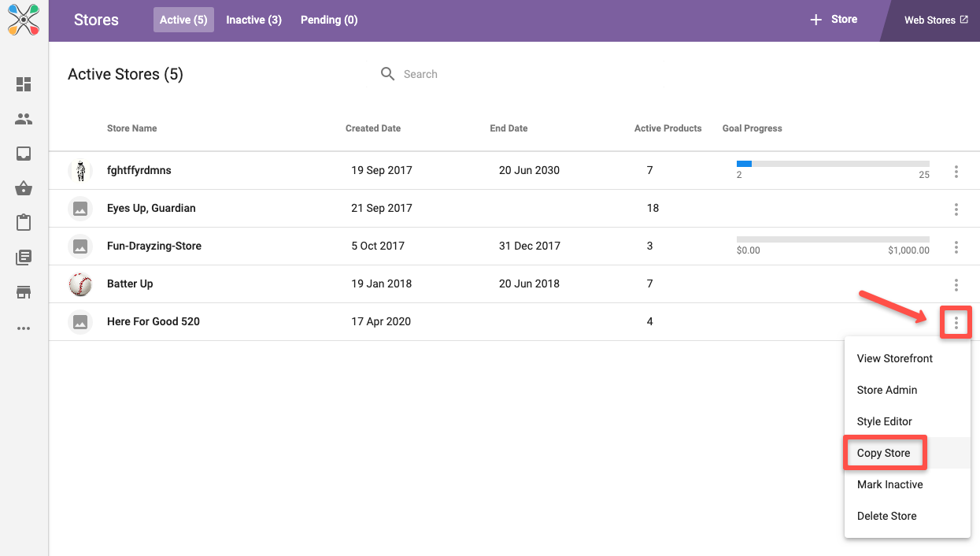
Task: Switch to the Pending (0) tab
Action: coord(329,20)
